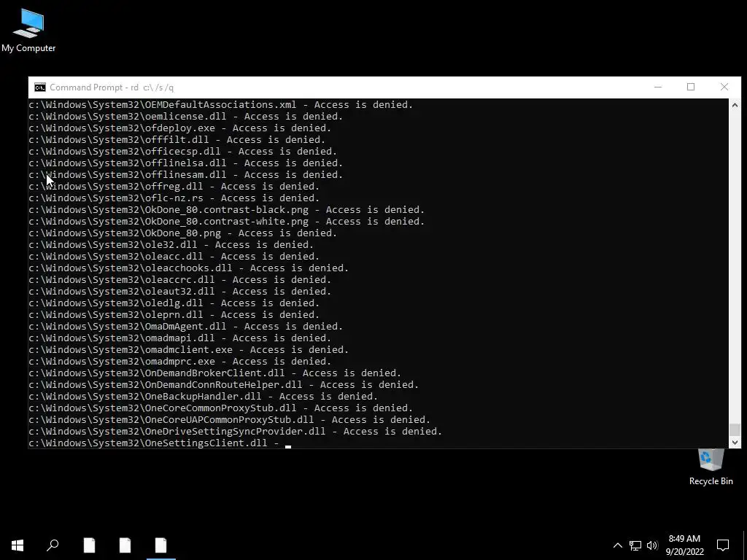Click the ofdeploy.exe output line
This screenshot has height=560, width=747.
tap(179, 128)
